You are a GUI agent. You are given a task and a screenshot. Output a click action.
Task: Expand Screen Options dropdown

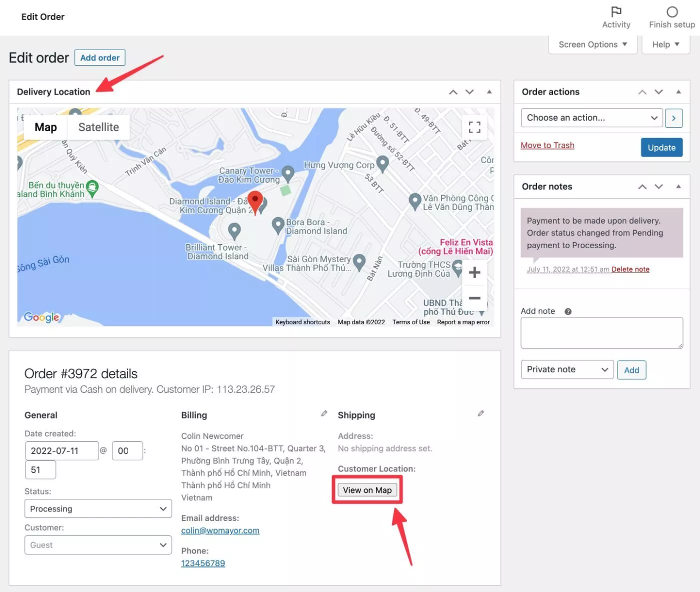click(592, 45)
